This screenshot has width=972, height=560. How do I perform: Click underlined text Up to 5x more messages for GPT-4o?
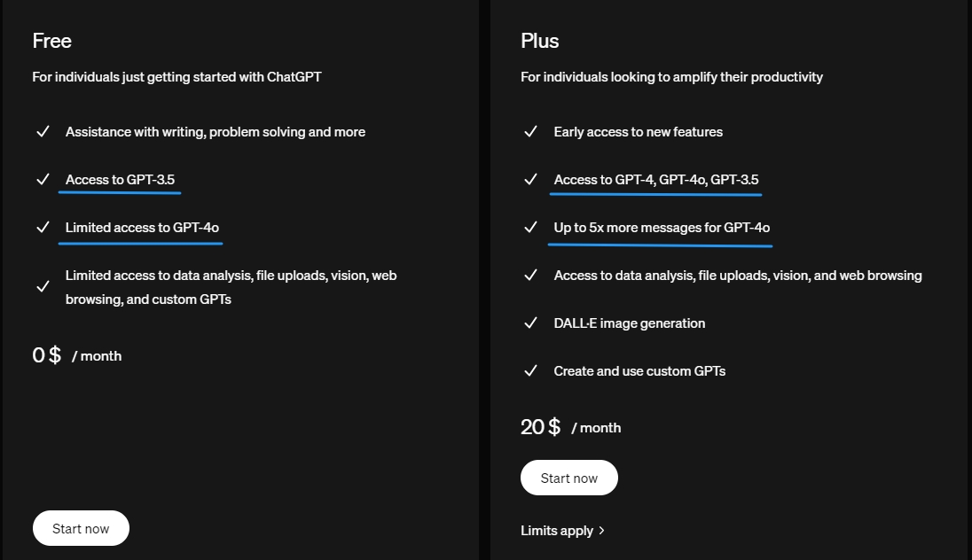662,228
